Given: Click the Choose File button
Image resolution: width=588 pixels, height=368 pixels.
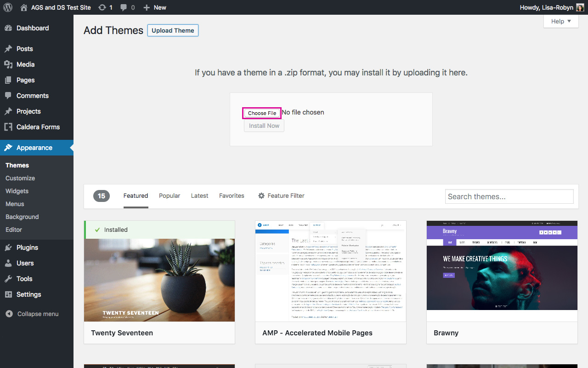Looking at the screenshot, I should pyautogui.click(x=262, y=113).
